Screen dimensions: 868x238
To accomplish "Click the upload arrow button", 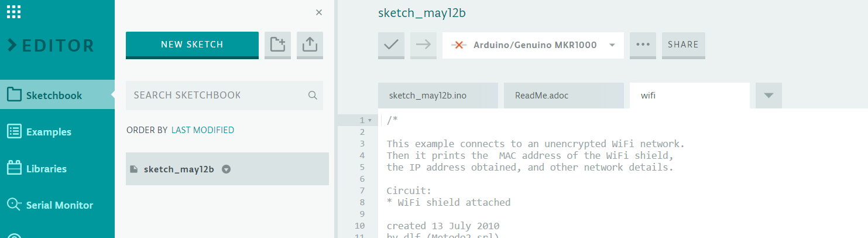I will point(424,45).
